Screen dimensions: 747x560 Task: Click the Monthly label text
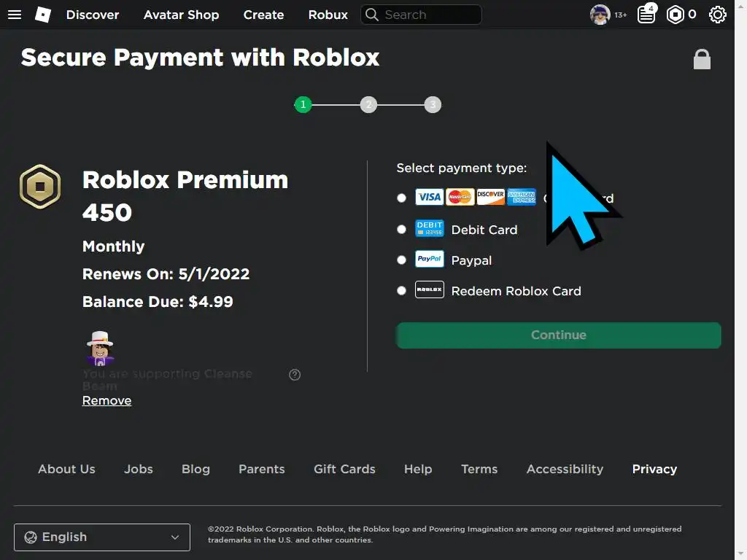pyautogui.click(x=113, y=246)
